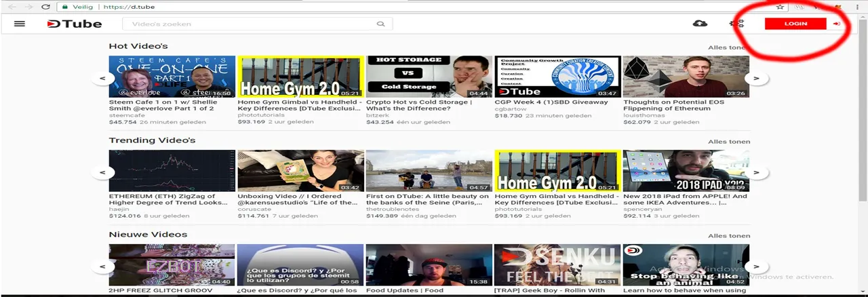Reload the page in the browser
The height and width of the screenshot is (297, 868).
(x=45, y=7)
